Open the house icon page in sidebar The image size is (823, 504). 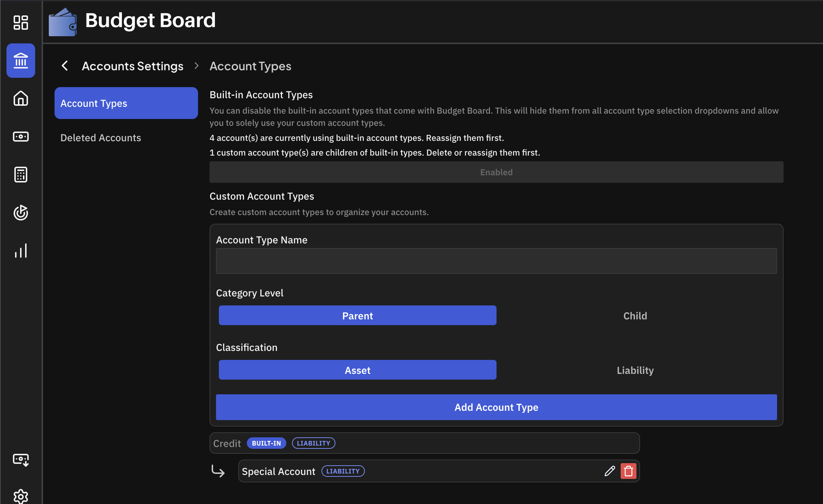tap(21, 98)
